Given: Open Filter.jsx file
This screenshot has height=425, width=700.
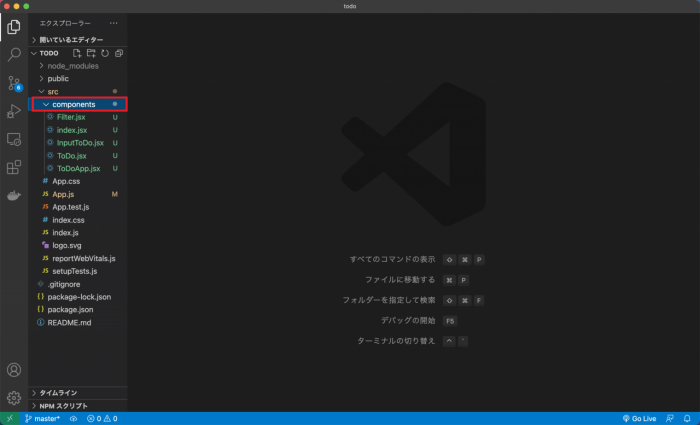Looking at the screenshot, I should coord(78,117).
